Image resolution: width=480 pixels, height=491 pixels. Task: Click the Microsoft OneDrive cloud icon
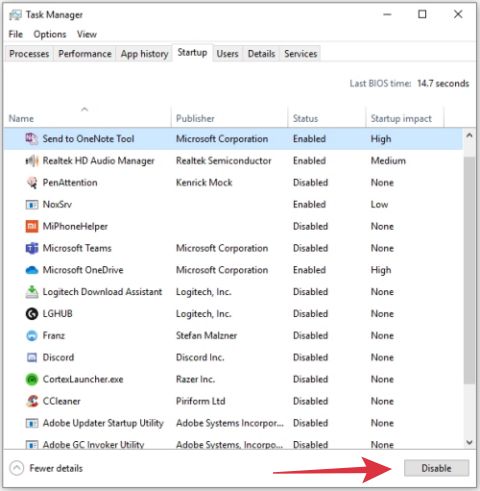click(x=32, y=270)
